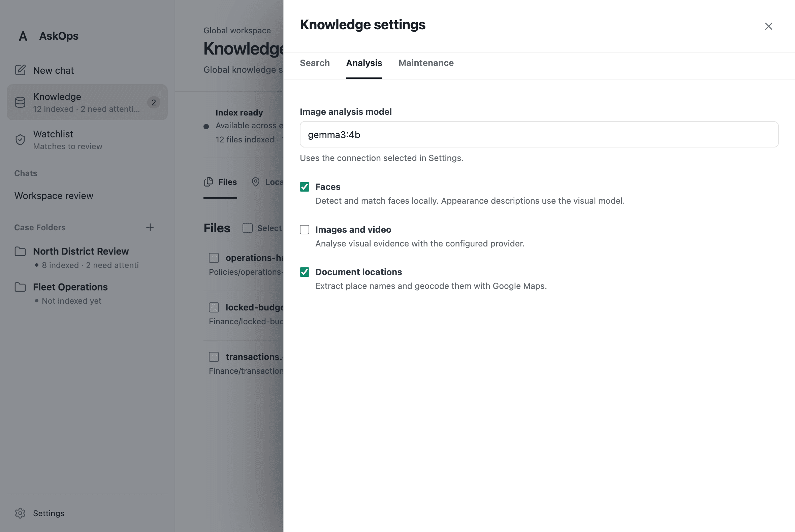
Task: Click the Knowledge settings heading
Action: pos(362,25)
